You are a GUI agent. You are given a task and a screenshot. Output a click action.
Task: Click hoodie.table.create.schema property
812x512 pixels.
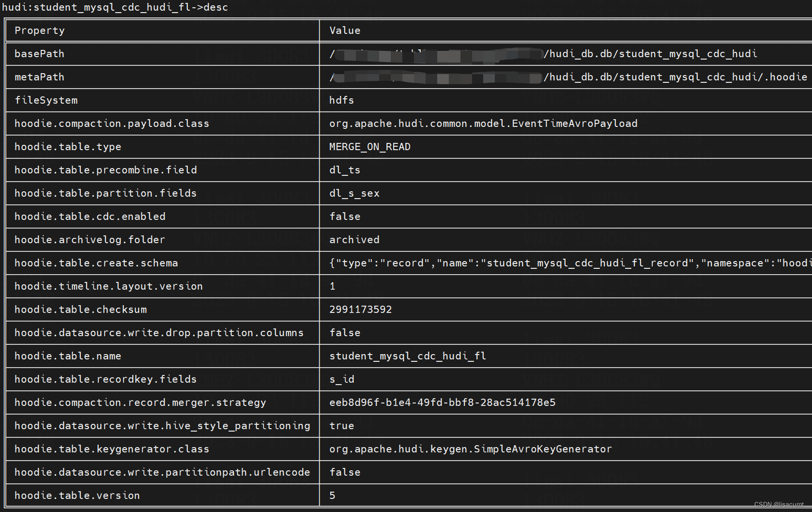(x=96, y=263)
